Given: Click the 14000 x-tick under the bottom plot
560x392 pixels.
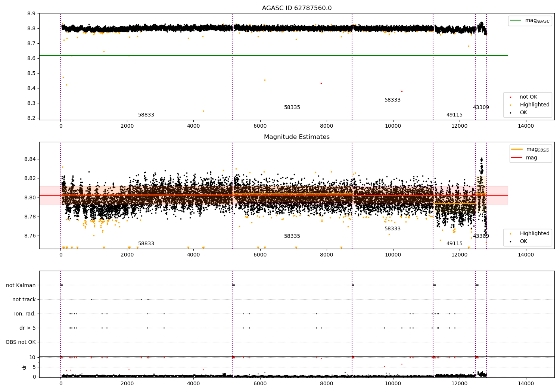Looking at the screenshot, I should pyautogui.click(x=526, y=383).
